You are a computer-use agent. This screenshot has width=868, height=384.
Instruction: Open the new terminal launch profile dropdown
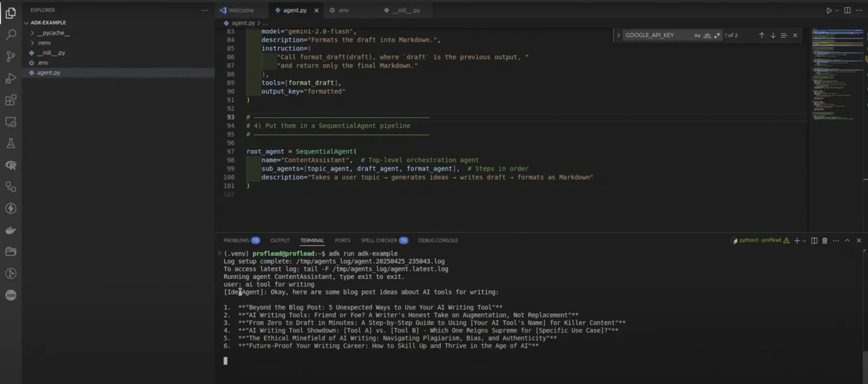pos(804,241)
